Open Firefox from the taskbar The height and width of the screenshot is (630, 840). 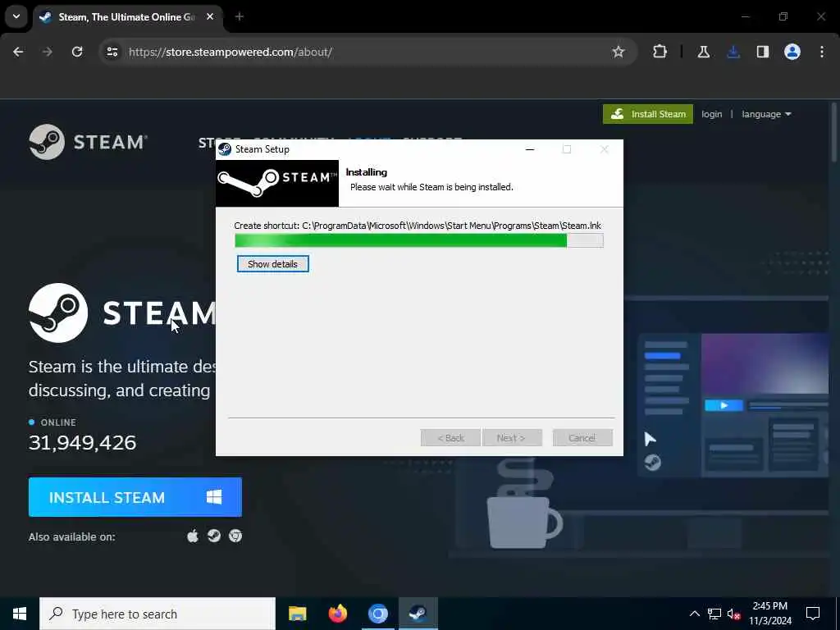click(x=337, y=614)
